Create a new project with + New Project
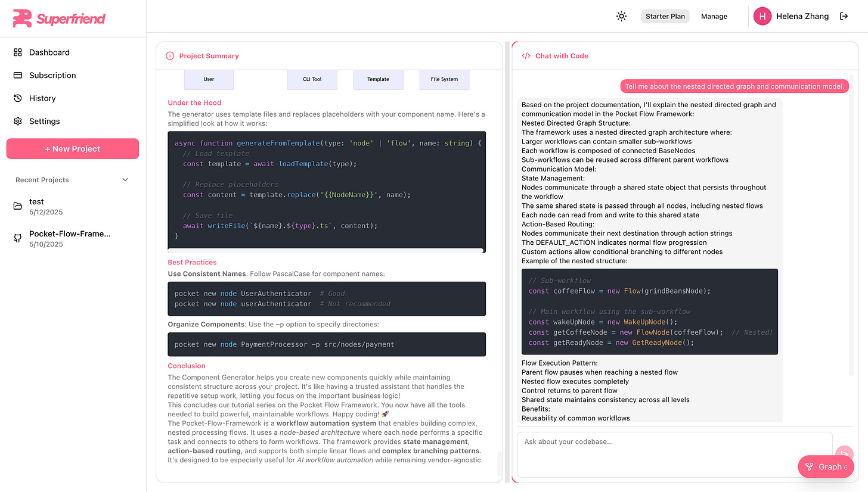Image resolution: width=868 pixels, height=492 pixels. [x=73, y=149]
